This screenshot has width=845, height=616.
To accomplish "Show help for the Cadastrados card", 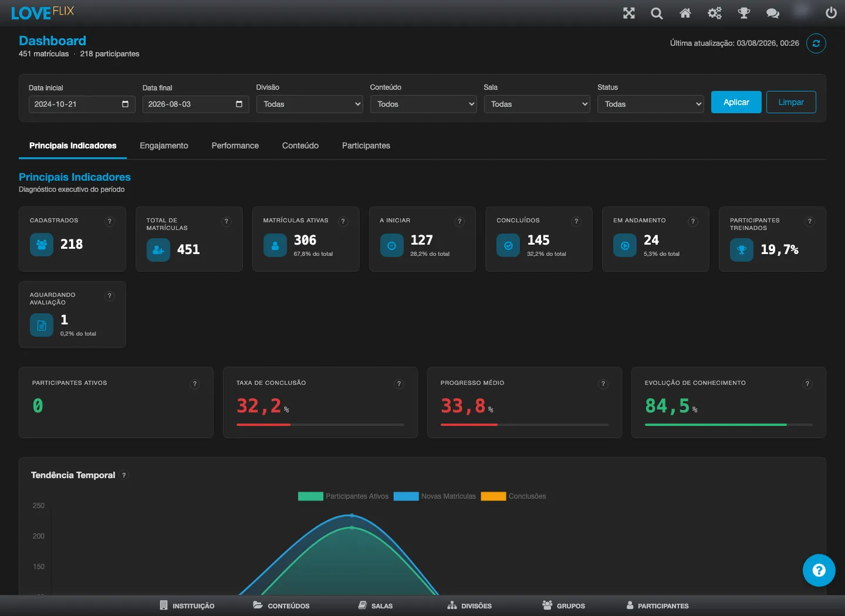I will pyautogui.click(x=109, y=222).
